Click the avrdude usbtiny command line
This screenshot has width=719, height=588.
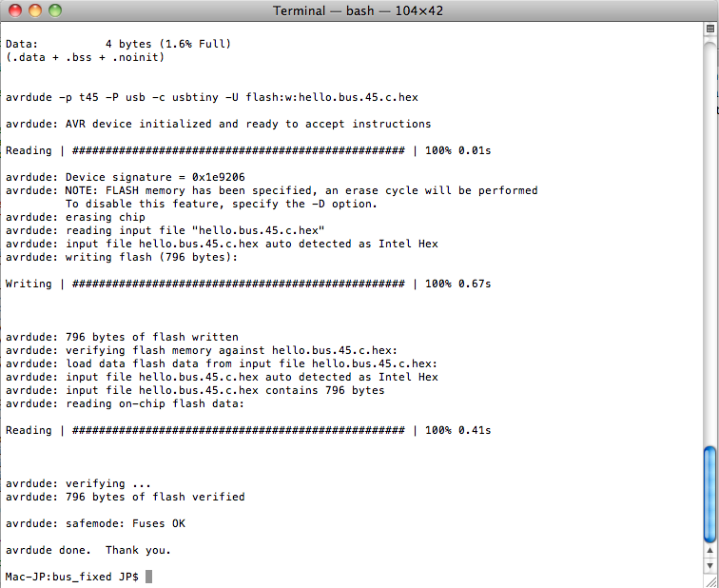point(224,97)
